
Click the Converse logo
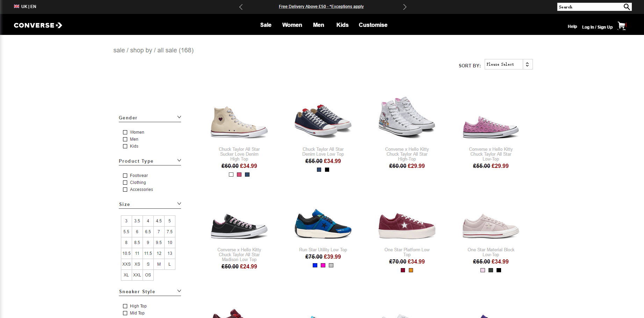[x=38, y=25]
